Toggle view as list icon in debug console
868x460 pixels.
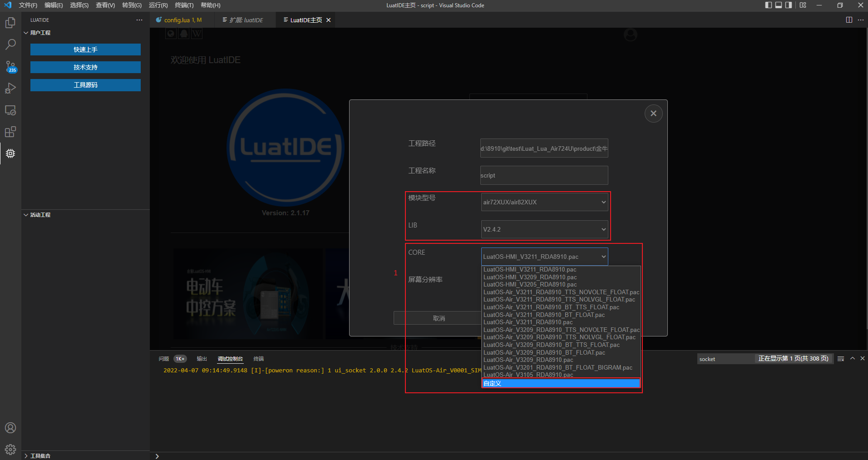(841, 359)
